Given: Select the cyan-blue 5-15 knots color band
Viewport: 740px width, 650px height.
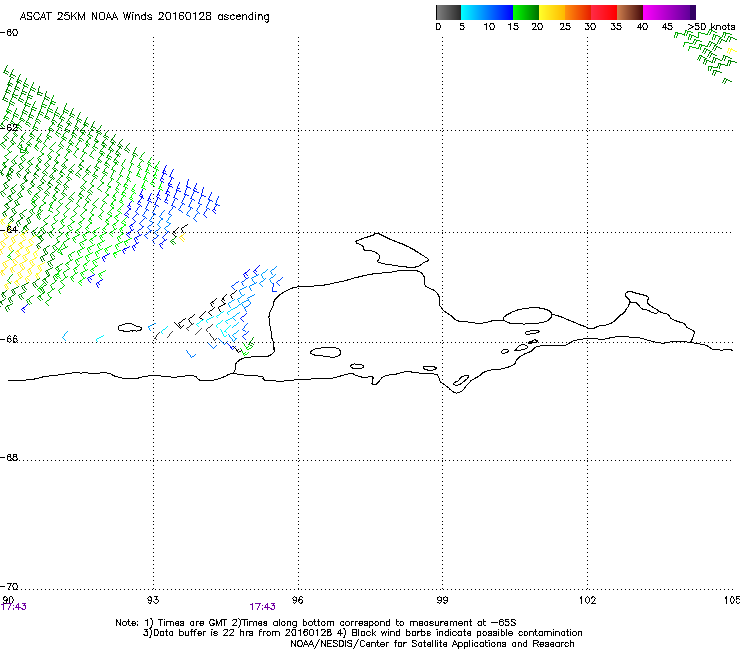Looking at the screenshot, I should tap(487, 12).
